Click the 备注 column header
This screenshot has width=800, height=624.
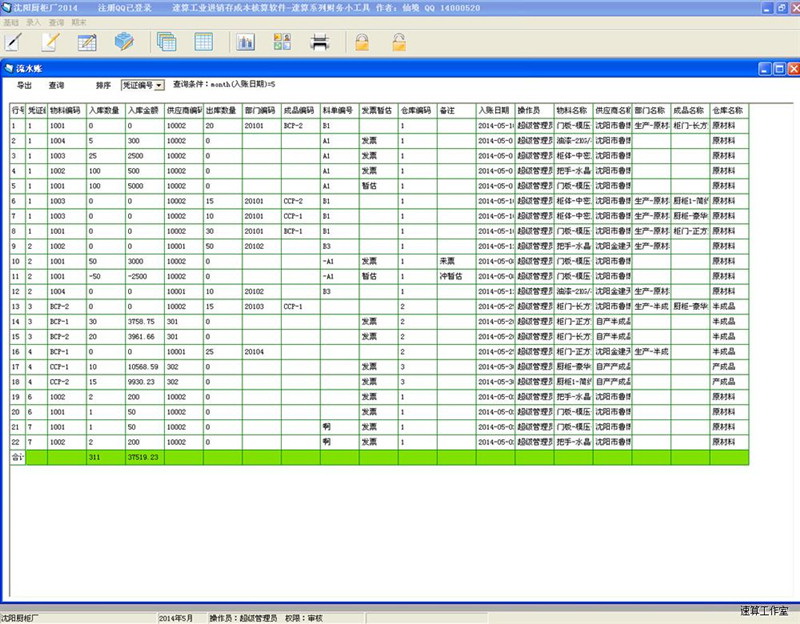[x=457, y=110]
